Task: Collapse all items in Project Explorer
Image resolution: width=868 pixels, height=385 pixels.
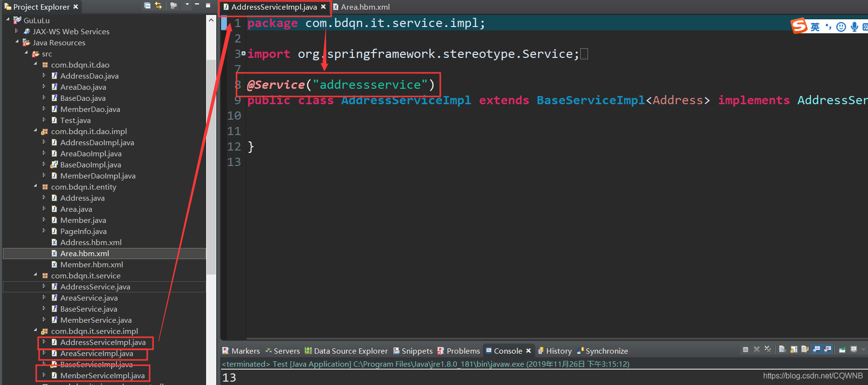Action: (x=147, y=5)
